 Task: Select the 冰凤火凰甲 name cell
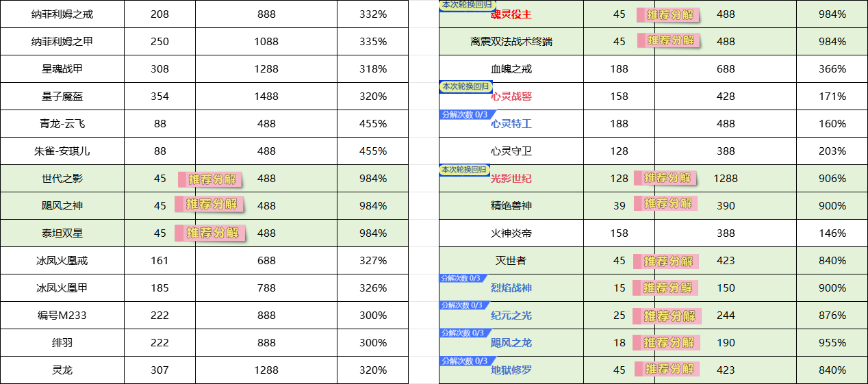tap(62, 287)
